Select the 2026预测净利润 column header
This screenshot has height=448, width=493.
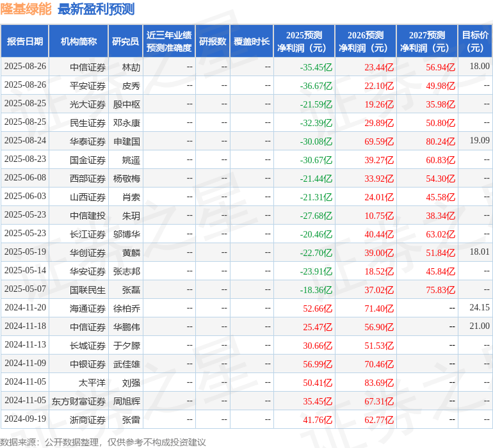click(x=366, y=41)
